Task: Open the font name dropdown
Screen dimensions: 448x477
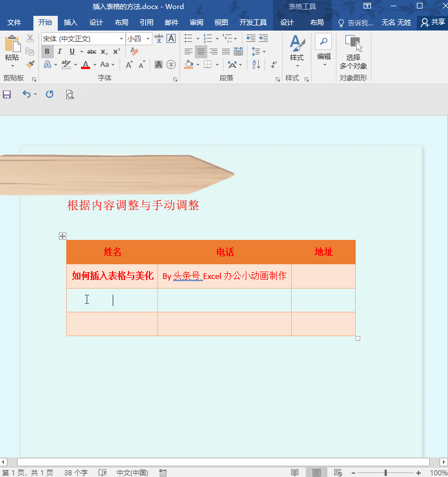Action: 121,38
